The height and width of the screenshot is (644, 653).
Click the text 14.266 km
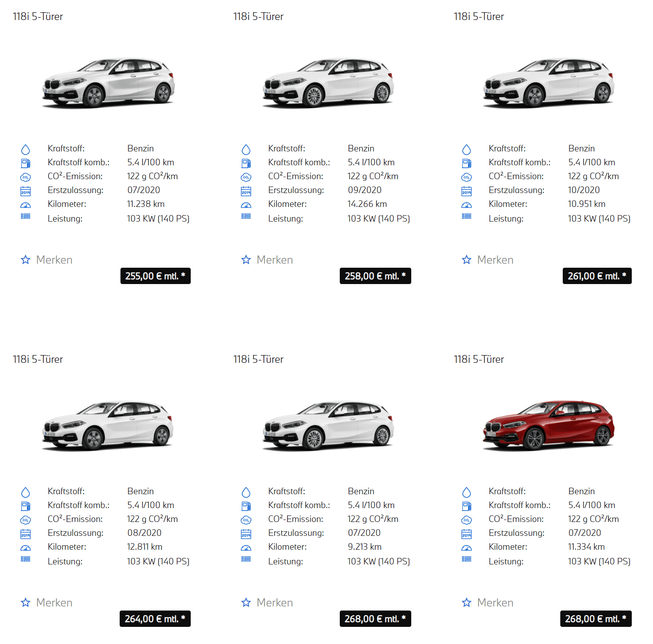[367, 204]
